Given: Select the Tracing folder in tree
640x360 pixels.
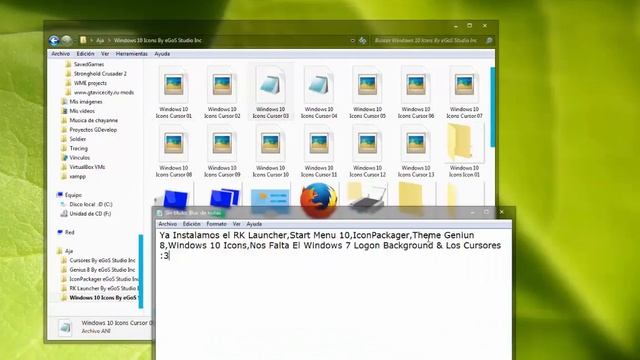Looking at the screenshot, I should (74, 148).
